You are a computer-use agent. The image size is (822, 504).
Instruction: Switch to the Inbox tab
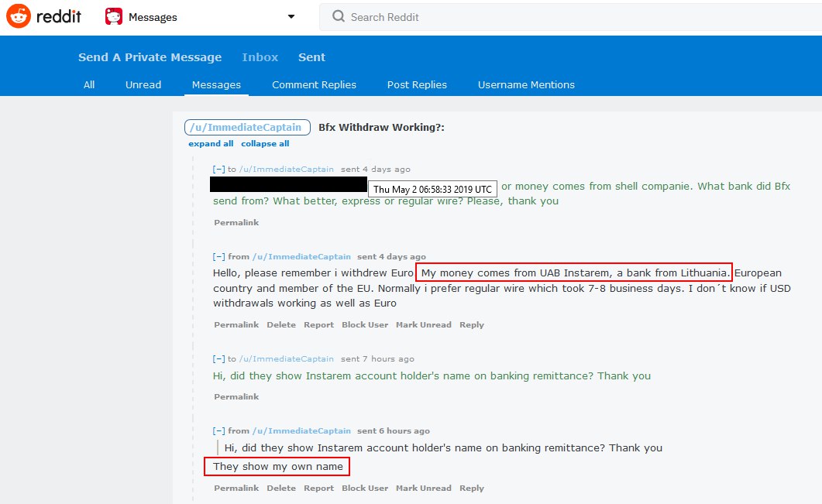(x=260, y=57)
